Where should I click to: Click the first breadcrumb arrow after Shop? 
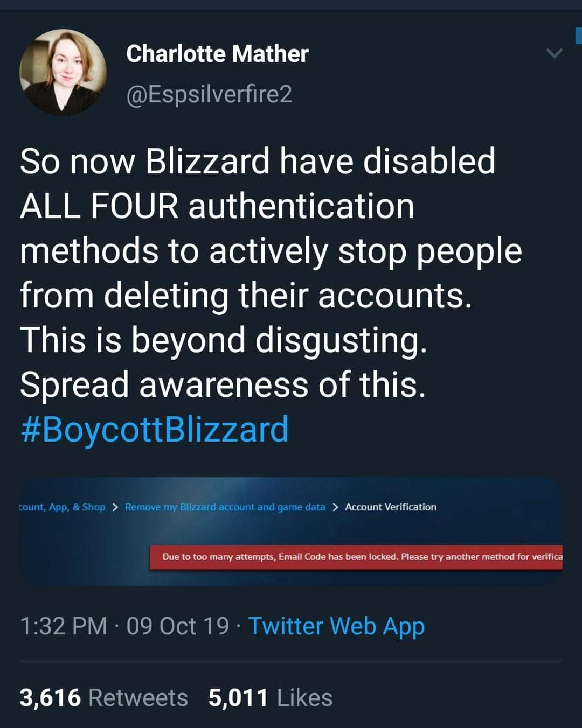click(115, 507)
